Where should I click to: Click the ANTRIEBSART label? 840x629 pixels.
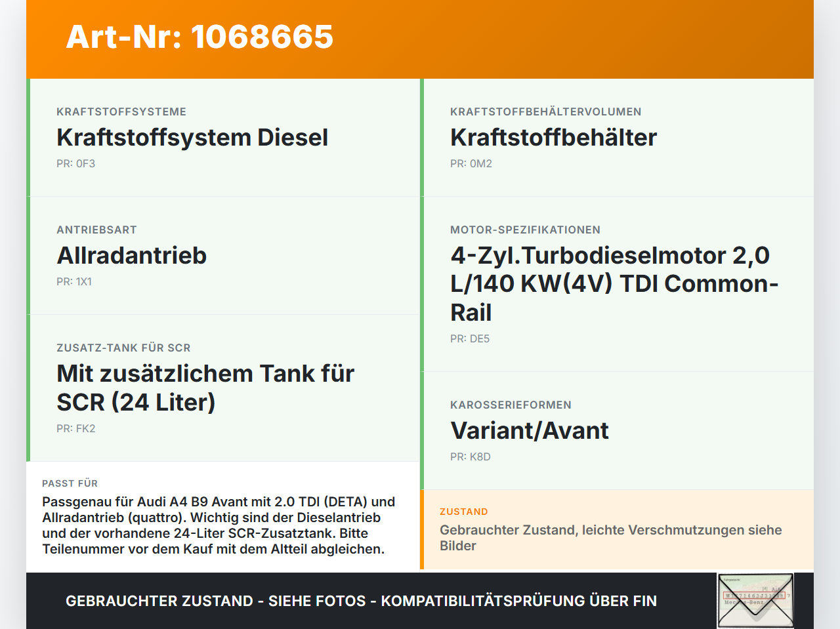(x=96, y=230)
